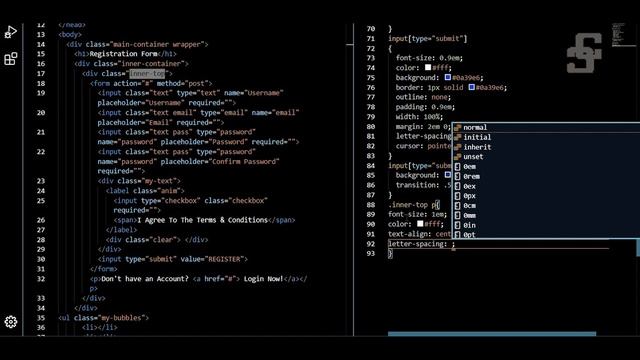The width and height of the screenshot is (640, 360).
Task: Click the 'Registration Form' heading text
Action: tap(123, 54)
